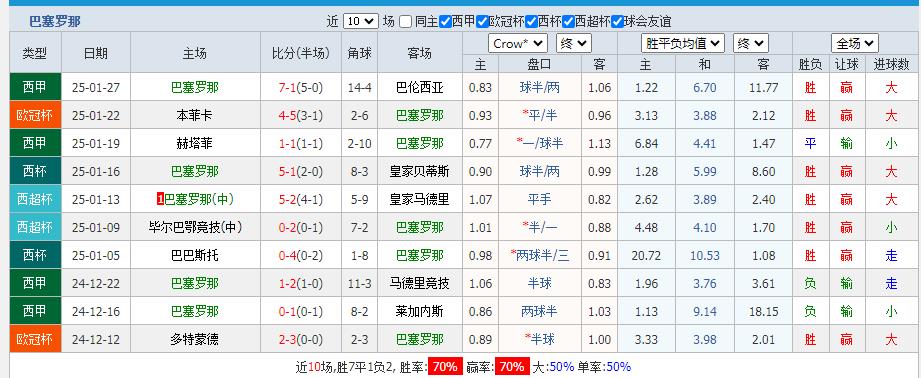
Task: Click the 角球 column header
Action: pyautogui.click(x=359, y=53)
